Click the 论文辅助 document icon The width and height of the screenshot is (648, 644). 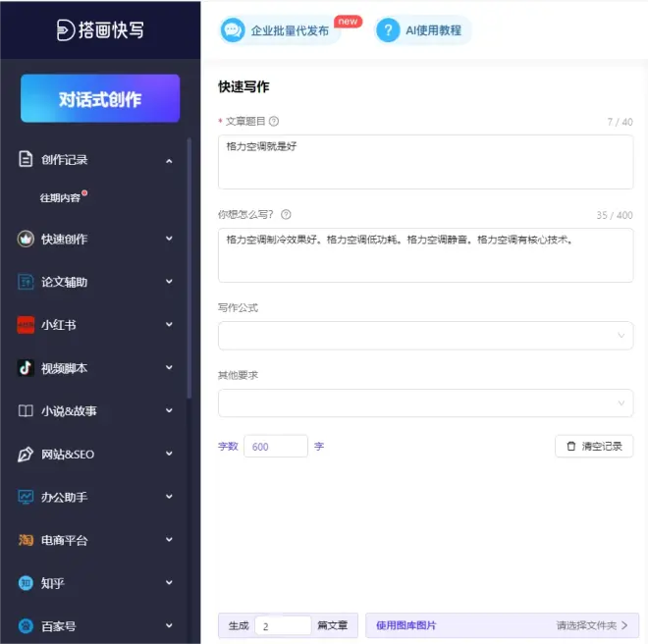pyautogui.click(x=27, y=282)
